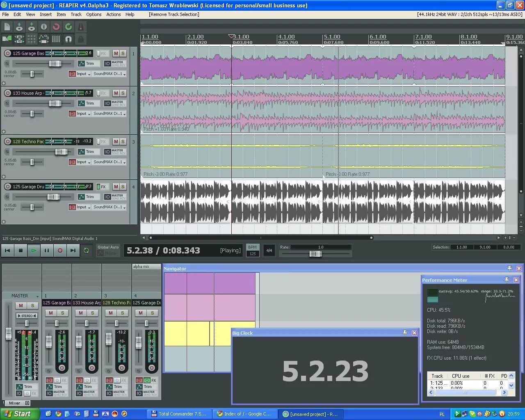
Task: Pin the Big Clock window
Action: [x=405, y=333]
